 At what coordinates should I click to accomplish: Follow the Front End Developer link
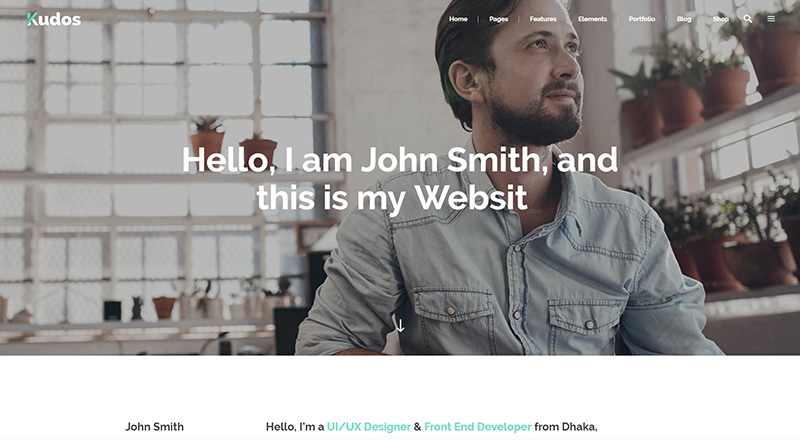[x=478, y=427]
